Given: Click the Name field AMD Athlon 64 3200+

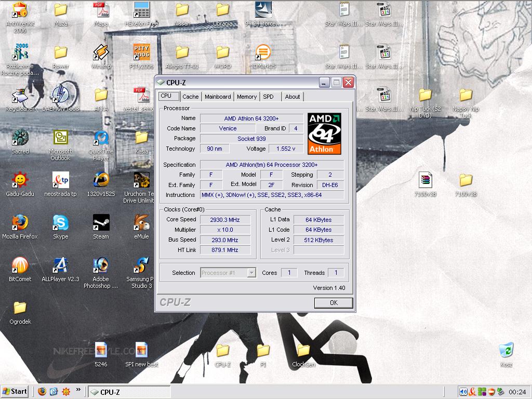Looking at the screenshot, I should point(251,118).
